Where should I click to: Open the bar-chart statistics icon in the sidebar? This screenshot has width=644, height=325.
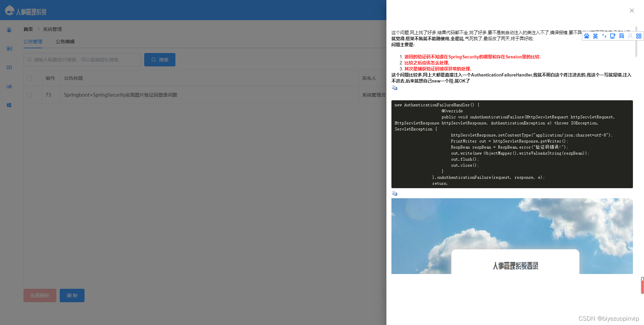coord(9,86)
